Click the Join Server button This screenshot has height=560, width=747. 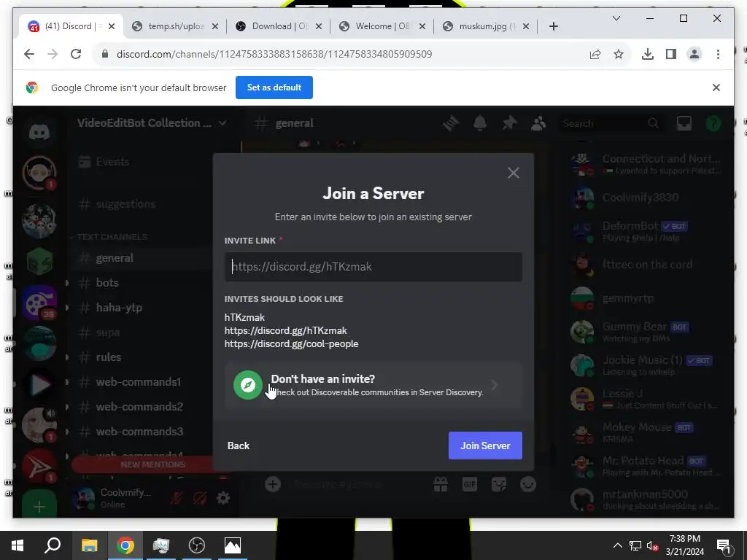click(x=485, y=446)
